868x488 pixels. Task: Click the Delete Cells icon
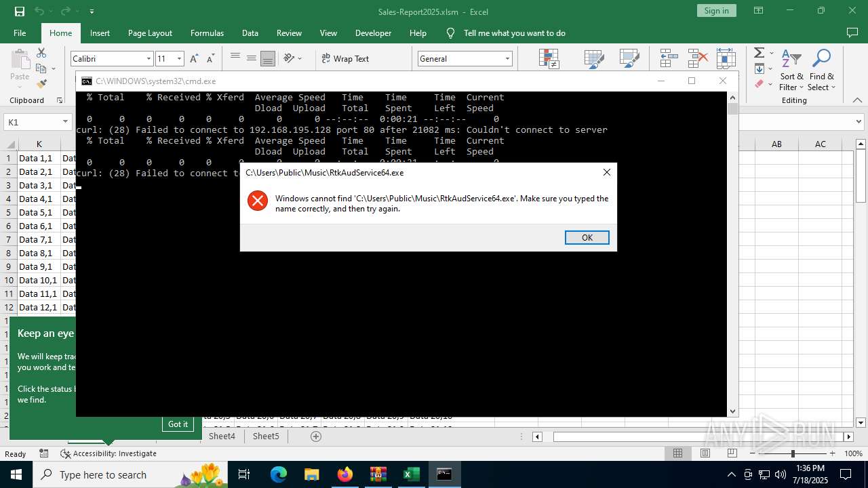point(698,58)
